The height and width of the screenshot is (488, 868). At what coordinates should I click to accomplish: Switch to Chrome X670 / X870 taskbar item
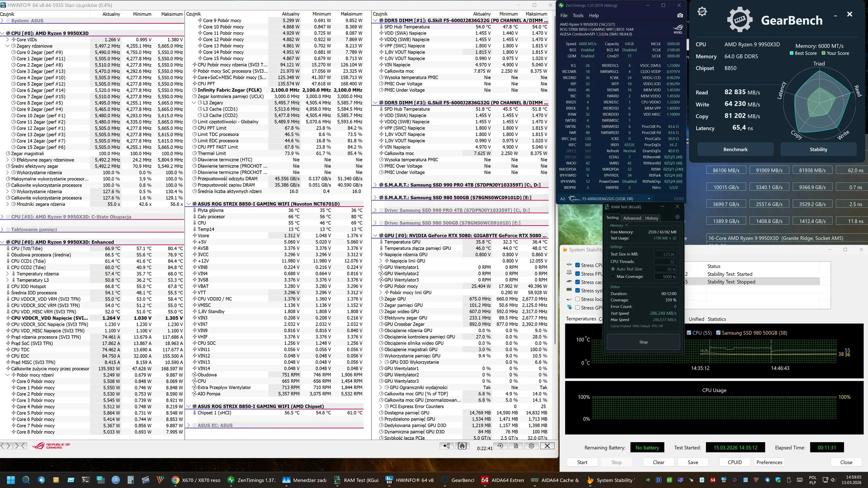[196, 480]
